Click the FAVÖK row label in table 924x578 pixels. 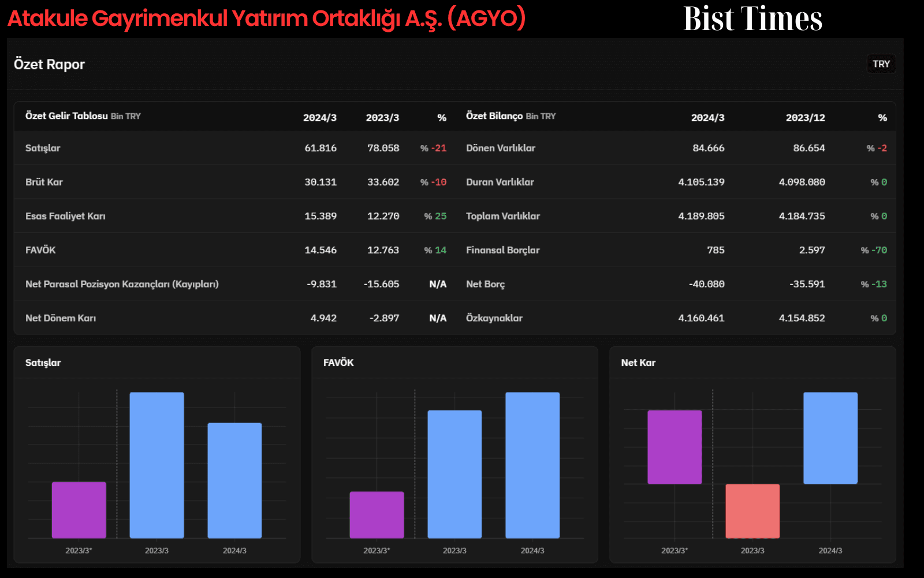[40, 250]
